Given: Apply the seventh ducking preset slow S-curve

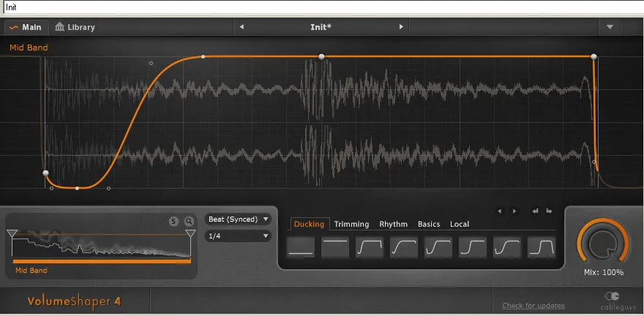Looking at the screenshot, I should click(507, 247).
